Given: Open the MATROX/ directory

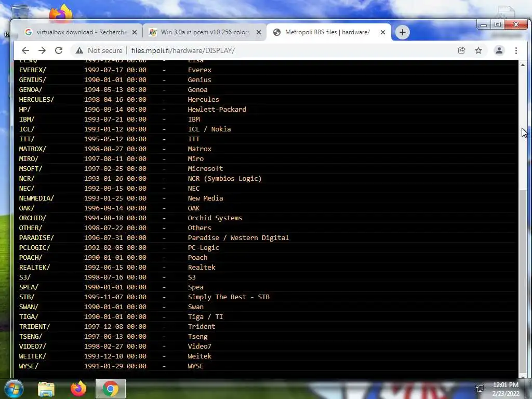Looking at the screenshot, I should (32, 149).
